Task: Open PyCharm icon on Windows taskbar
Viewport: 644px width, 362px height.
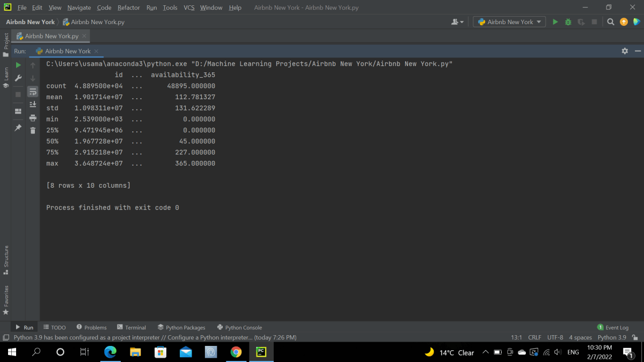Action: click(x=261, y=352)
